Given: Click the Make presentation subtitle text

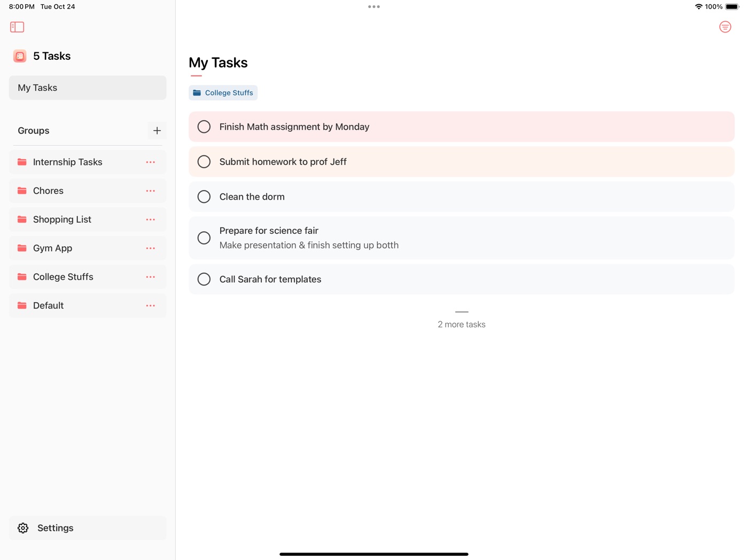Looking at the screenshot, I should 309,245.
